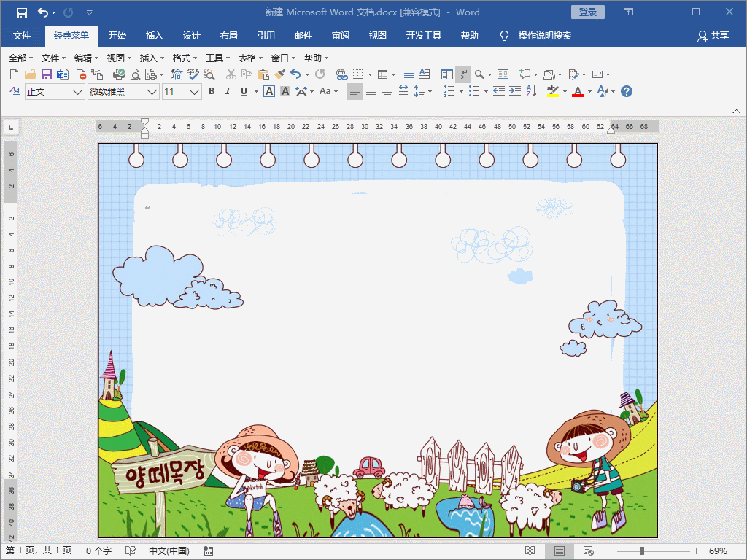Open the 文件 ribbon tab
Screen dimensions: 747x560
tap(22, 36)
